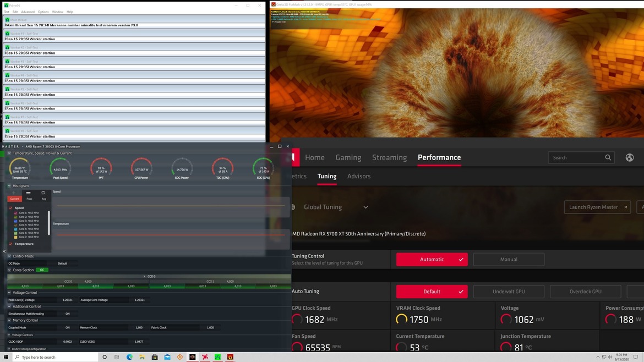644x362 pixels.
Task: Click the Launch Ryzen Master button
Action: pos(597,207)
